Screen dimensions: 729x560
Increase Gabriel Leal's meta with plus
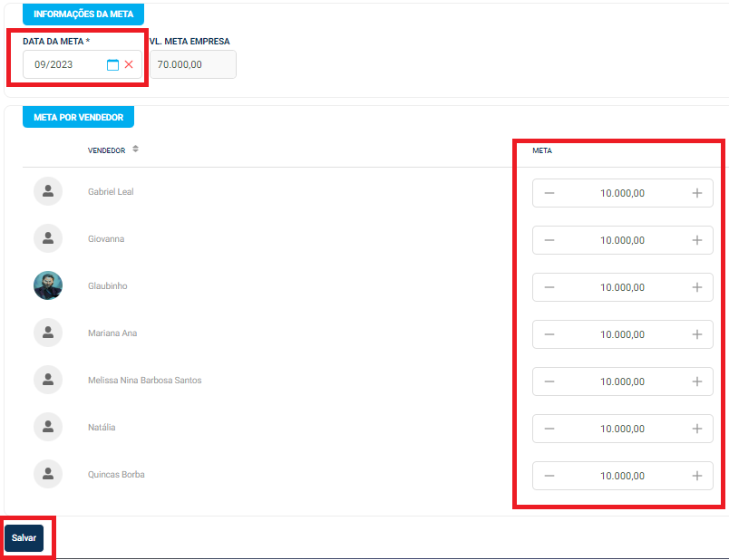coord(696,193)
